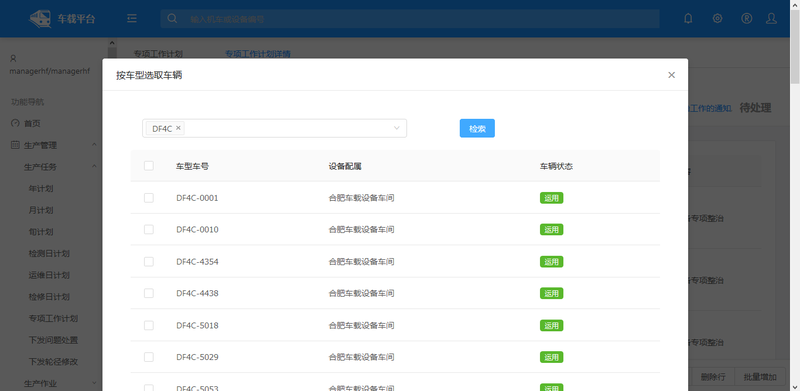Select the DF4C-4354 vehicle number cell

coord(197,261)
